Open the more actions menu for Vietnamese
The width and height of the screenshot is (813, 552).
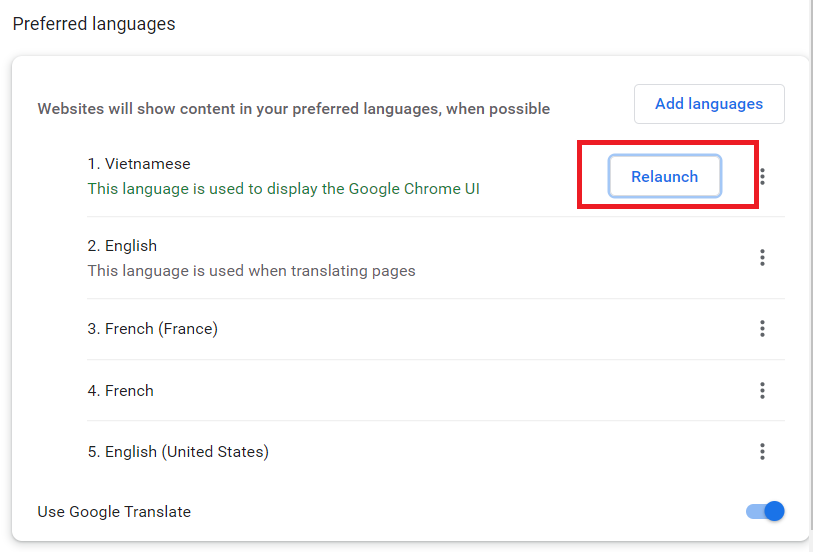[762, 176]
